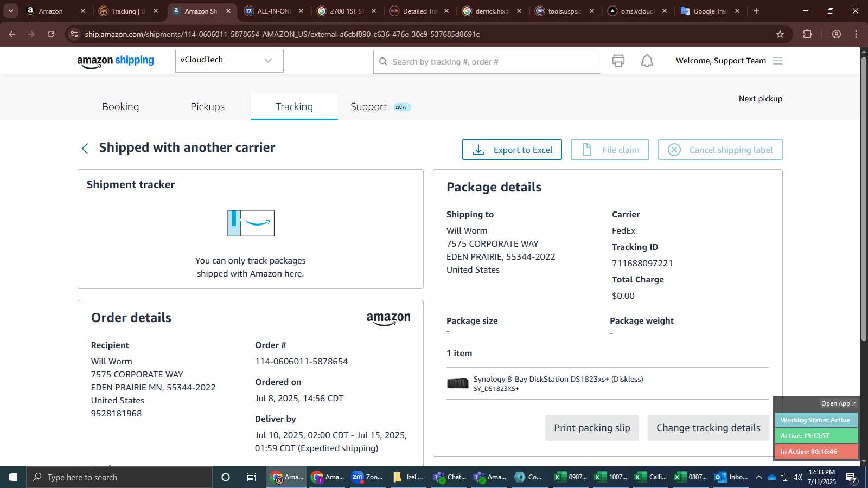Image resolution: width=868 pixels, height=488 pixels.
Task: Open the hamburger menu beside Welcome
Action: 777,61
